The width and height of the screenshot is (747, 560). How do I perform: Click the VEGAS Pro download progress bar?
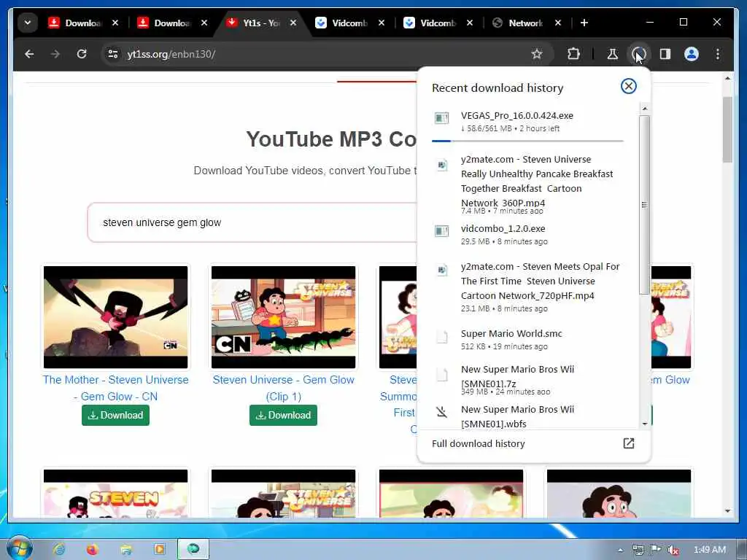527,141
